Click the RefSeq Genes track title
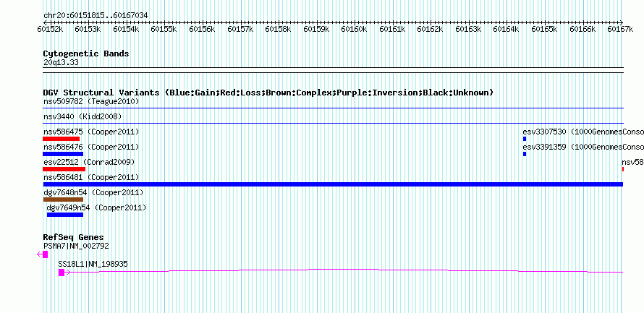Image resolution: width=644 pixels, height=313 pixels. click(x=73, y=237)
